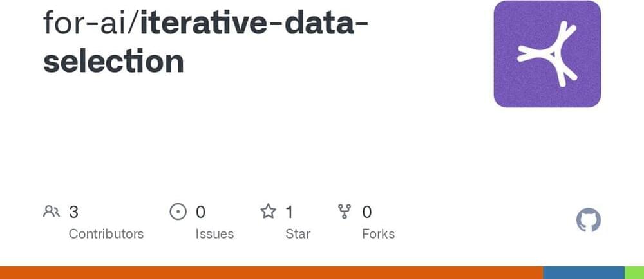This screenshot has width=644, height=279.
Task: Open the Contributors label link
Action: point(106,233)
